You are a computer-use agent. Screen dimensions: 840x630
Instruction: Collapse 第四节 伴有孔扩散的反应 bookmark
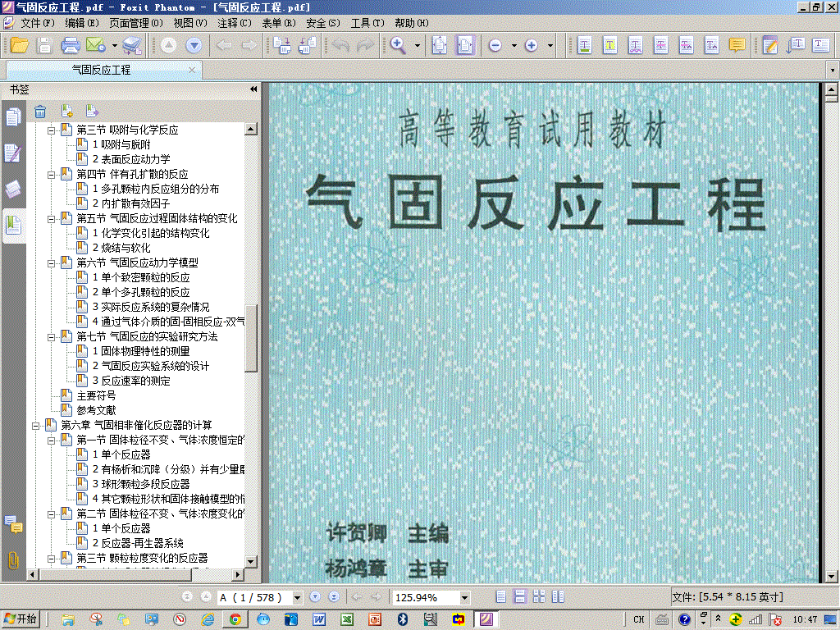pos(52,175)
